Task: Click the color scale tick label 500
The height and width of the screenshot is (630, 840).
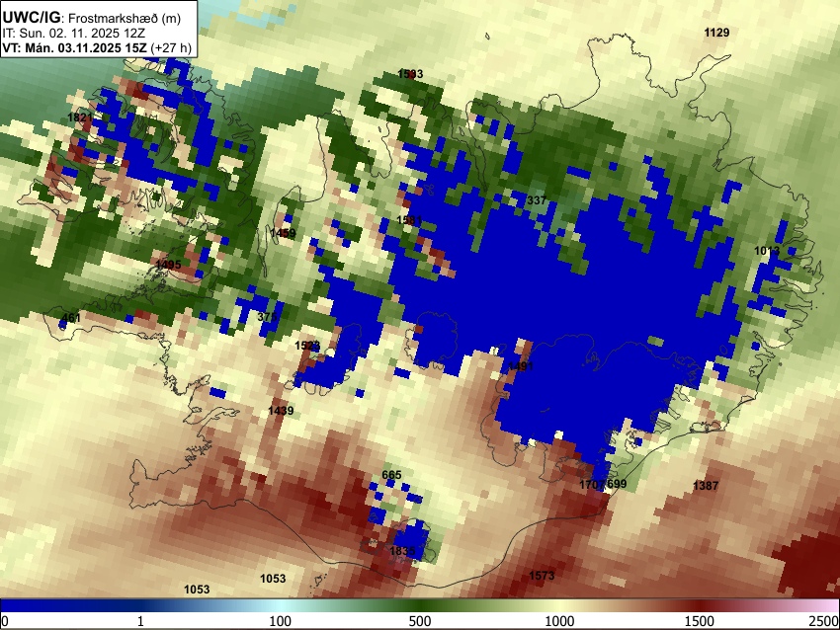Action: tap(420, 621)
